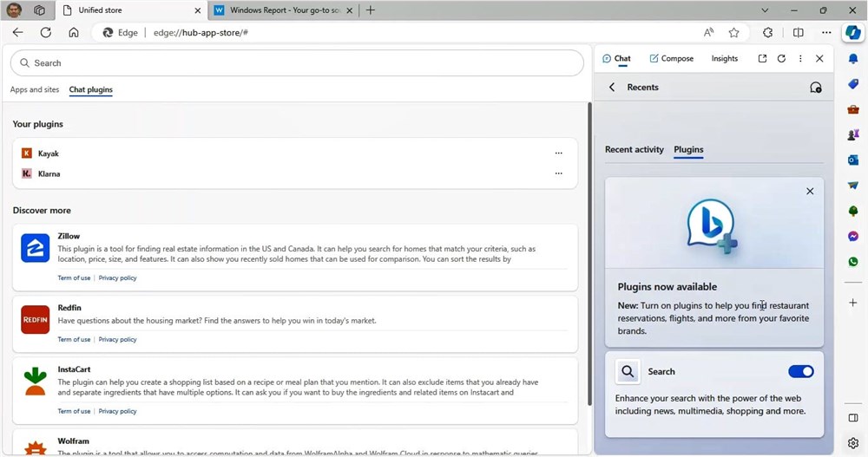
Task: Open WhatsApp from the Edge sidebar
Action: (853, 261)
